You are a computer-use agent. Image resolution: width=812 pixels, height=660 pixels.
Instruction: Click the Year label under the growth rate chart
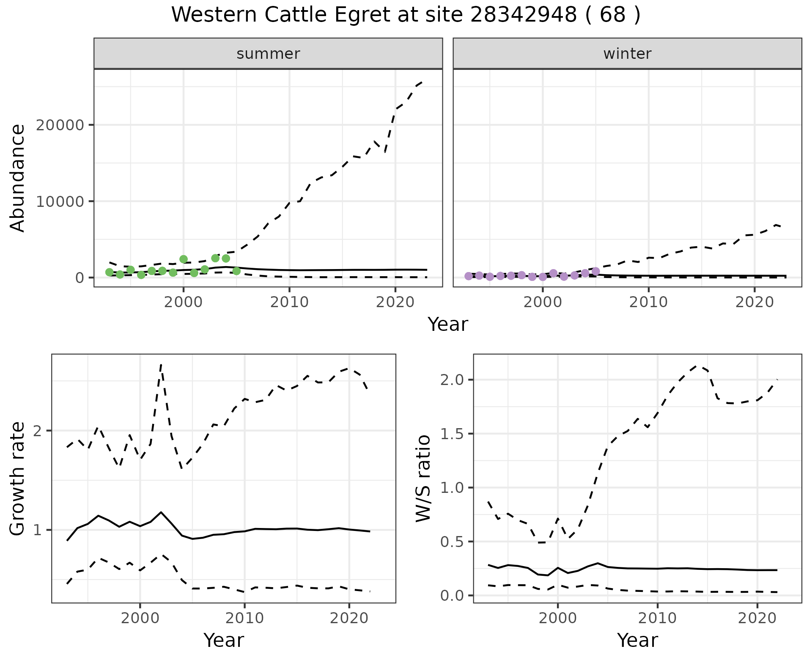coord(224,640)
